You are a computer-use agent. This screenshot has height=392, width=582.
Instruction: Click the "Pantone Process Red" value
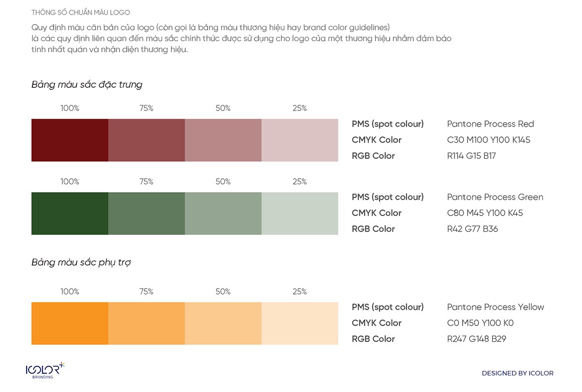coord(490,124)
